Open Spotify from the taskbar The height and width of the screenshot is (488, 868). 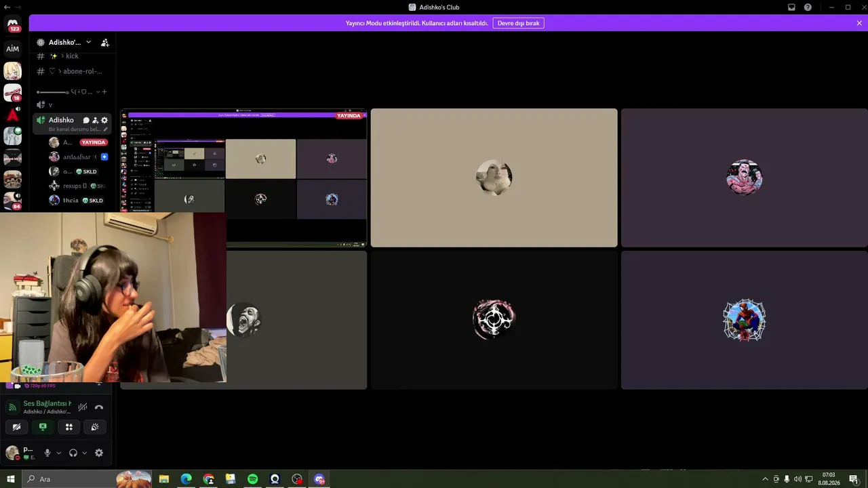pyautogui.click(x=252, y=479)
